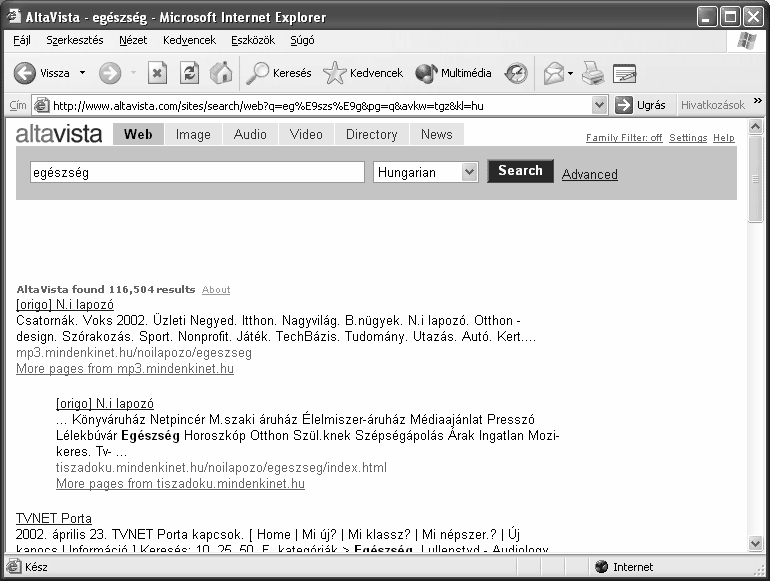Click the Vissza back arrow icon
Image resolution: width=770 pixels, height=581 pixels.
25,74
